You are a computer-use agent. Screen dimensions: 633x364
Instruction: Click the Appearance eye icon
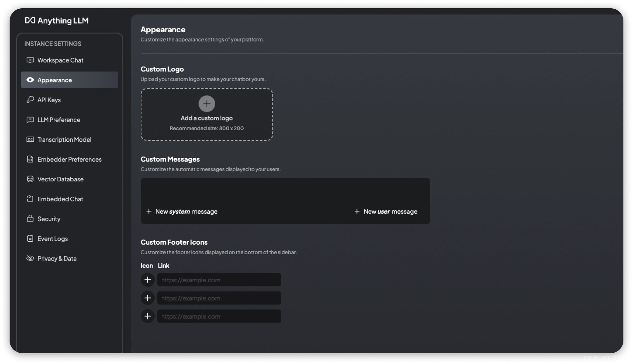click(x=30, y=80)
